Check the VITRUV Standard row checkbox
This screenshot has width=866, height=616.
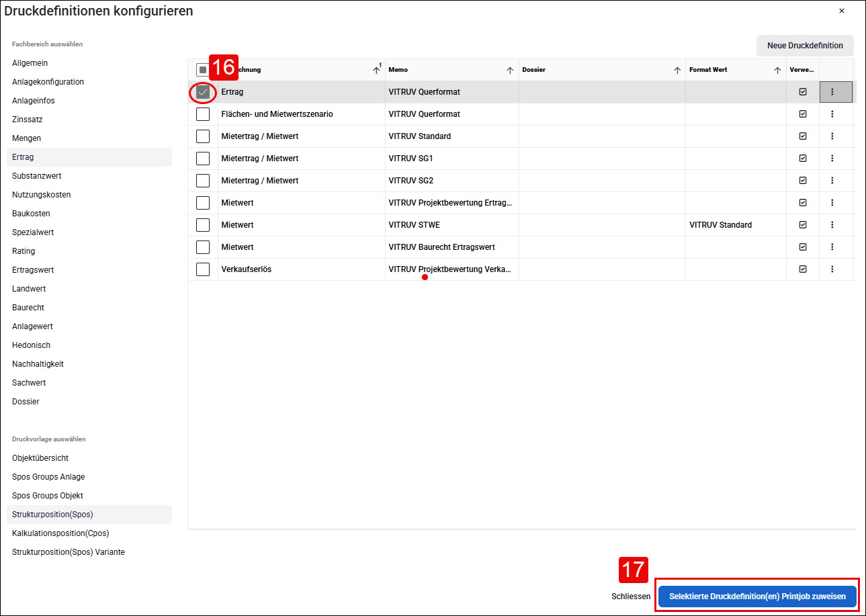coord(203,136)
